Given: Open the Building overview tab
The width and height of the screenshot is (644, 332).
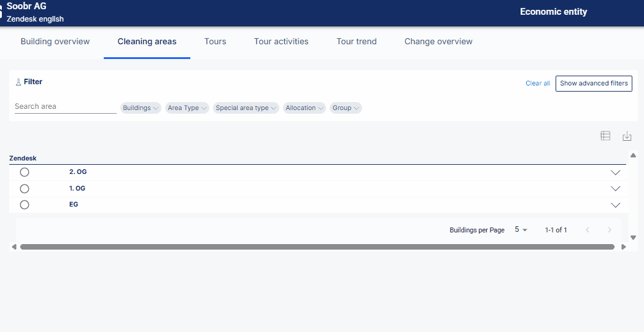Looking at the screenshot, I should tap(55, 42).
